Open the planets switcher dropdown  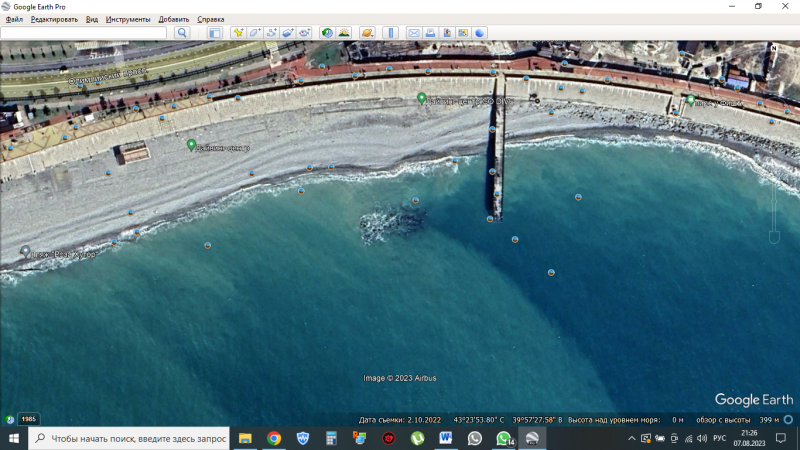point(367,33)
